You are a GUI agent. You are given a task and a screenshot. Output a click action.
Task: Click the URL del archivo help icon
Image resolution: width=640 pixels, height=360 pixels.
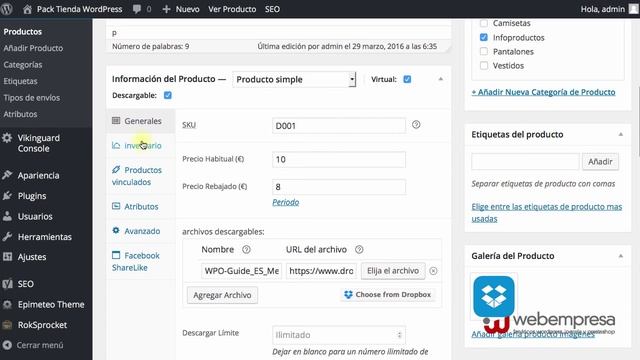click(x=359, y=249)
